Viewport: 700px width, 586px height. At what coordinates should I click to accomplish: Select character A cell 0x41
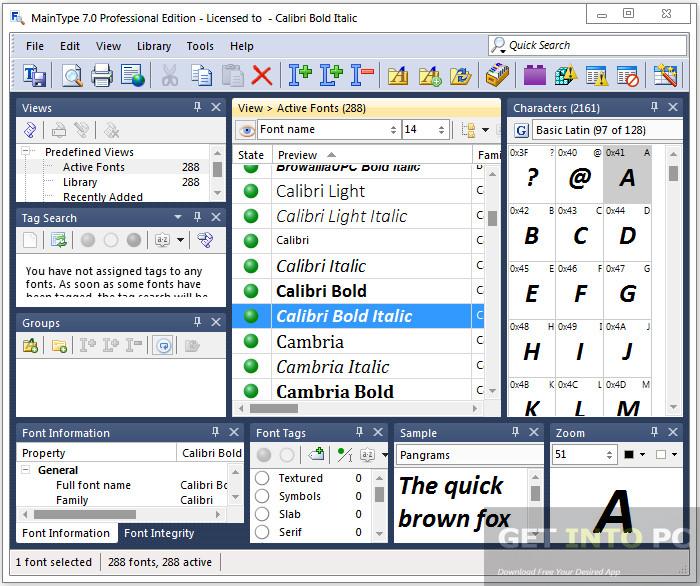coord(627,174)
